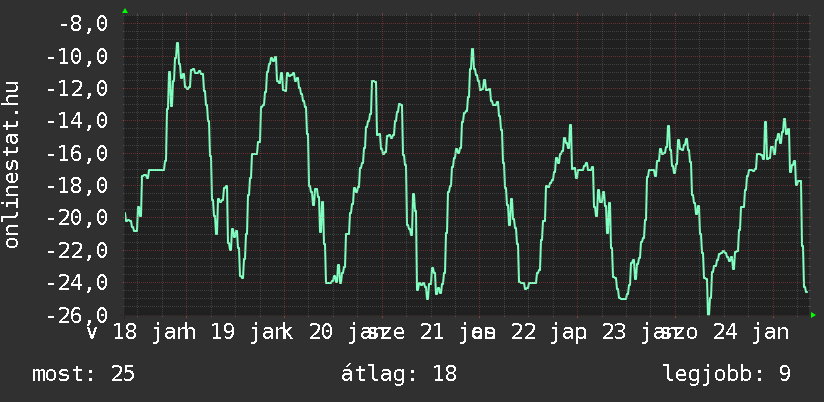
Task: Select the "most: 25" statistic
Action: coord(83,374)
